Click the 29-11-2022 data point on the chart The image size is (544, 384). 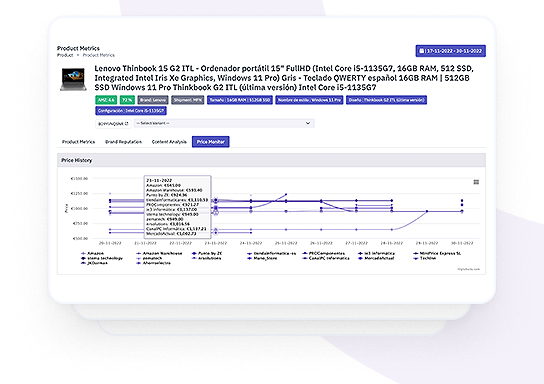pos(427,211)
